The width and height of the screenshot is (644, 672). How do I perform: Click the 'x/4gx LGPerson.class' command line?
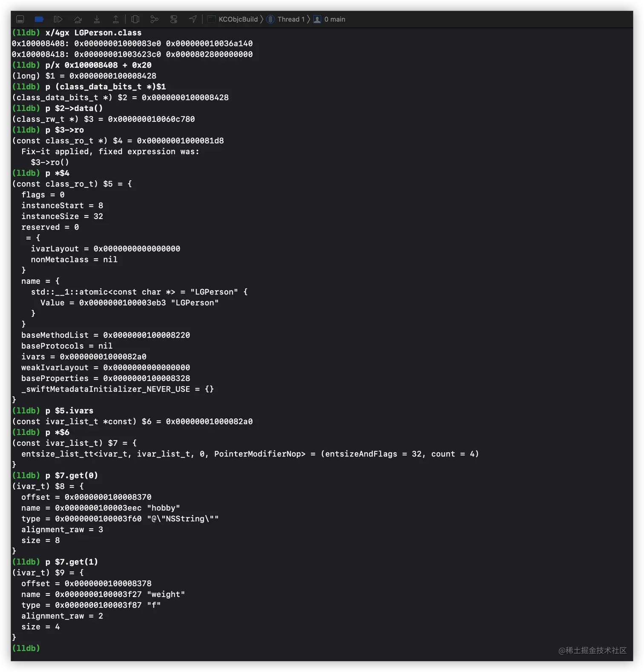coord(93,33)
